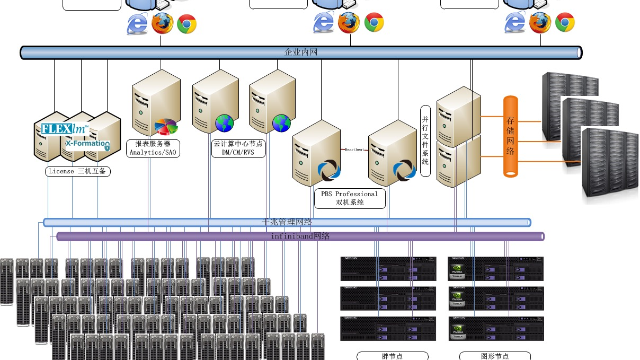Select the NVIDIA icon on middle graphics node
This screenshot has height=360, width=640.
[x=457, y=299]
